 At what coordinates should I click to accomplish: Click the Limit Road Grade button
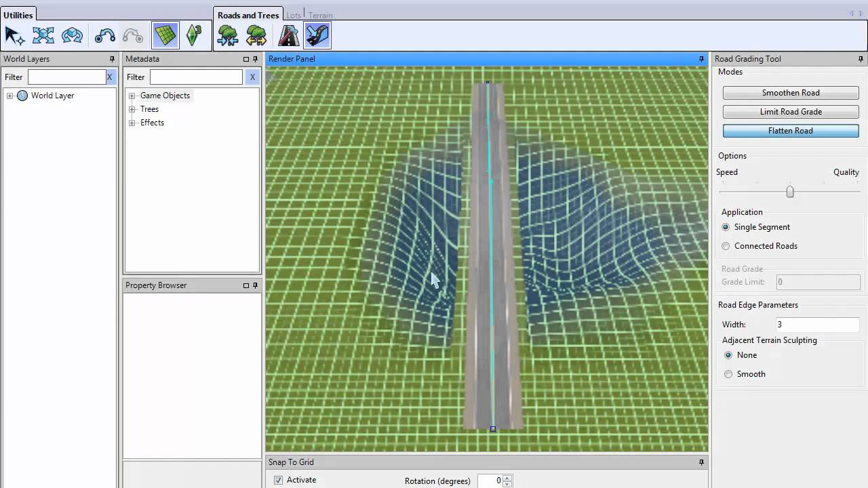[x=791, y=112]
